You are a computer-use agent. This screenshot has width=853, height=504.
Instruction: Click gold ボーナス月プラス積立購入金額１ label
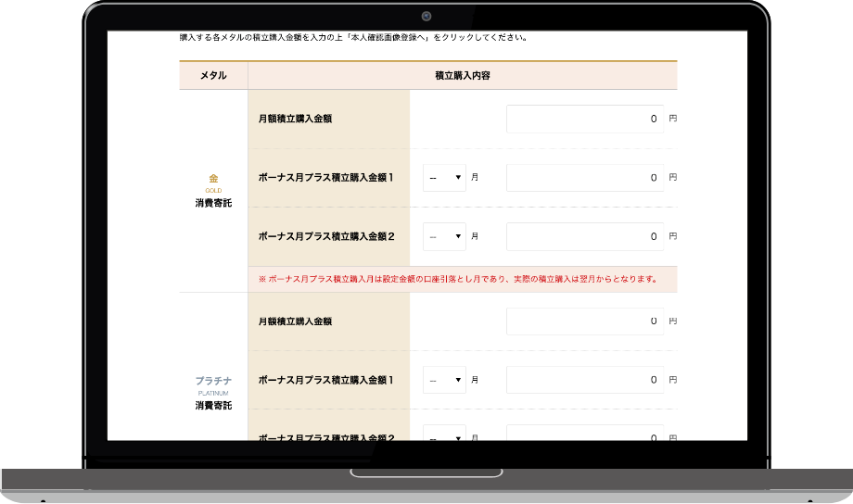coord(326,177)
